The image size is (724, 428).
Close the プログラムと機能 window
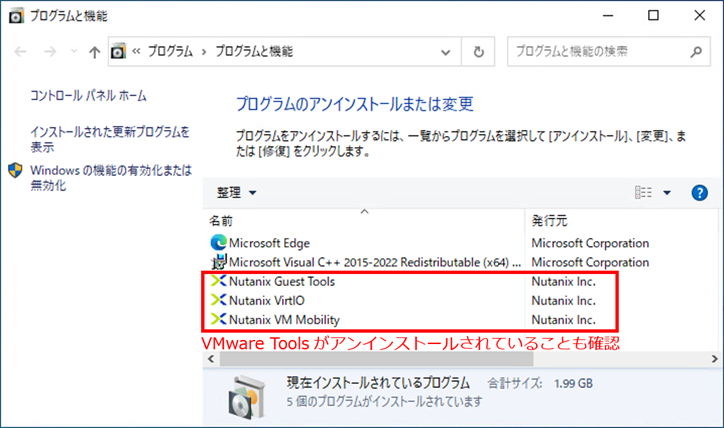tap(700, 16)
